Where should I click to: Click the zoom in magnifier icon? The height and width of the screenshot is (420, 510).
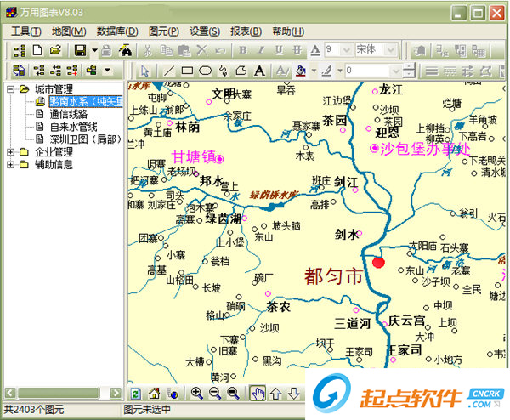tap(196, 394)
